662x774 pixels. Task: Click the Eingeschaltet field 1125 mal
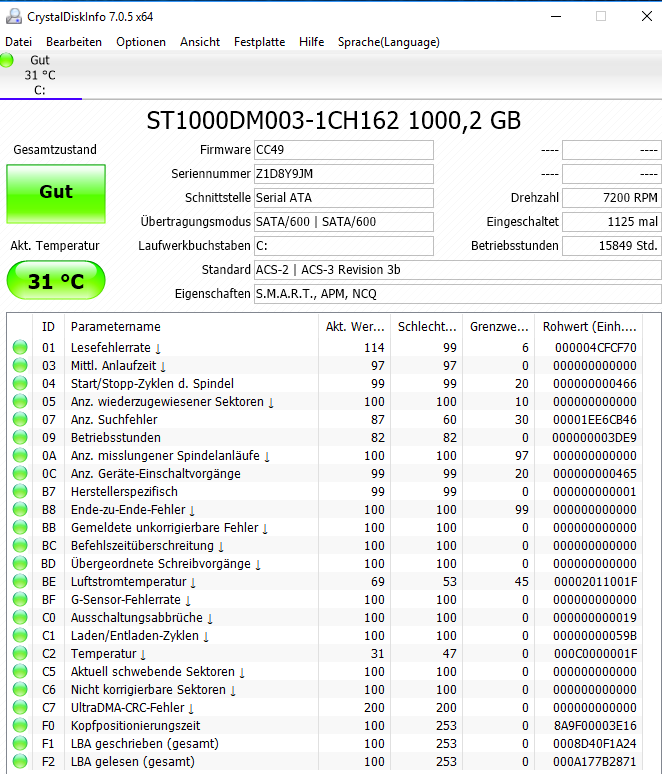tap(612, 222)
